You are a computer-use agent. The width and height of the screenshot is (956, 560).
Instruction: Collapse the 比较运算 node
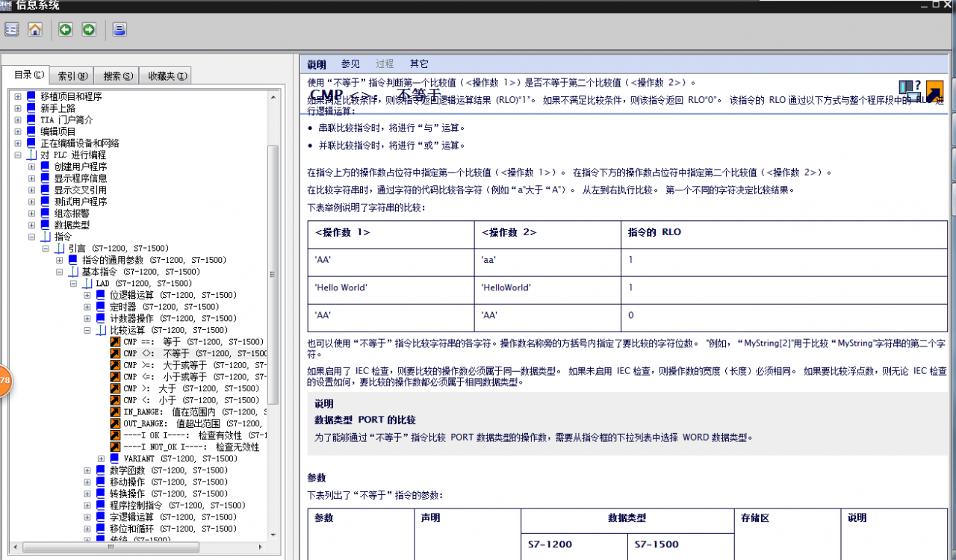coord(87,330)
